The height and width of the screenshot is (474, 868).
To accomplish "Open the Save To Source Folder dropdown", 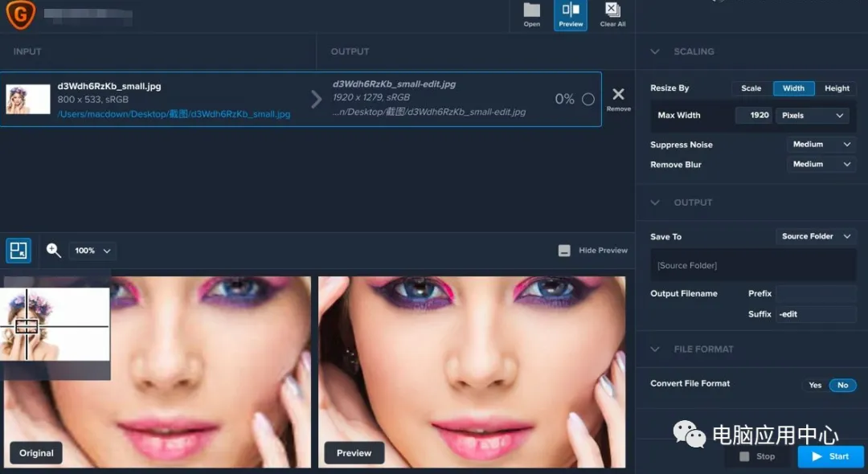I will click(816, 236).
